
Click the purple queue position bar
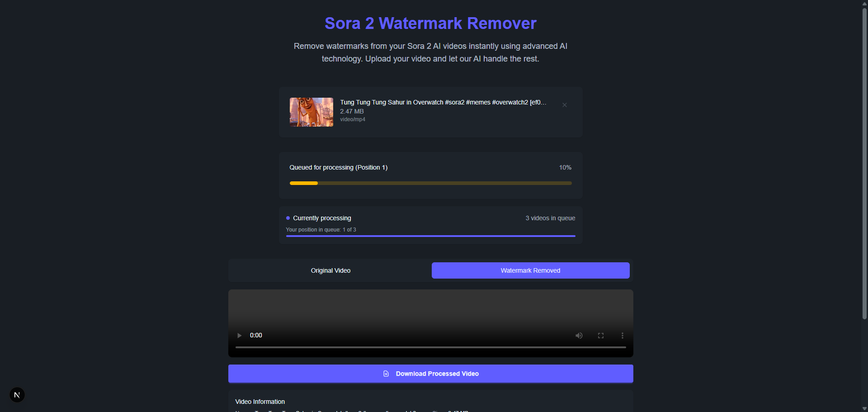[x=430, y=236]
